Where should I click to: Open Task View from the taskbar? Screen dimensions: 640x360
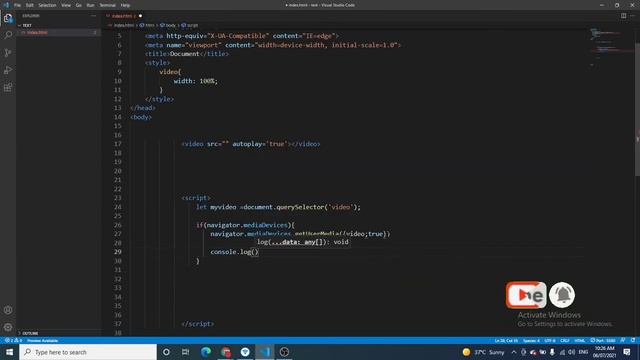[185, 352]
